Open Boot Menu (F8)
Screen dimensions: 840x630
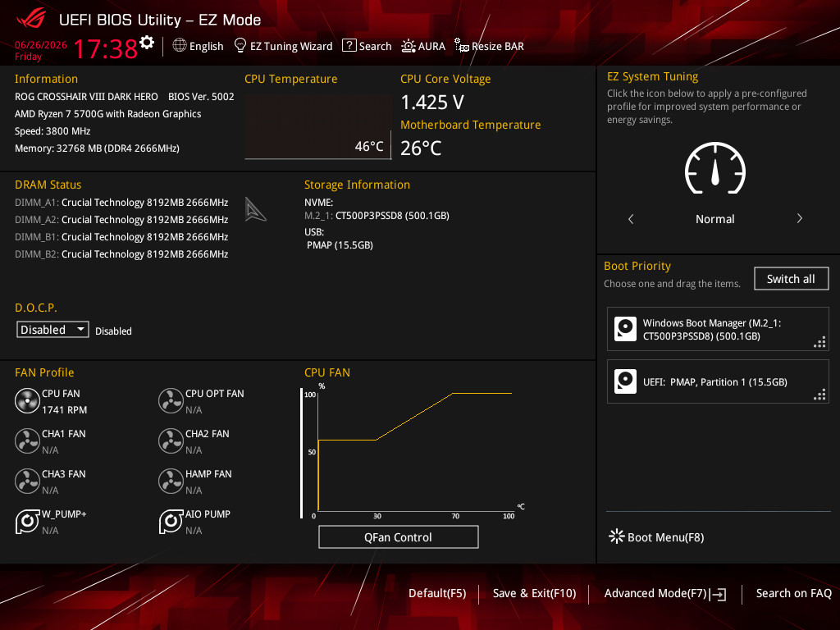[656, 536]
